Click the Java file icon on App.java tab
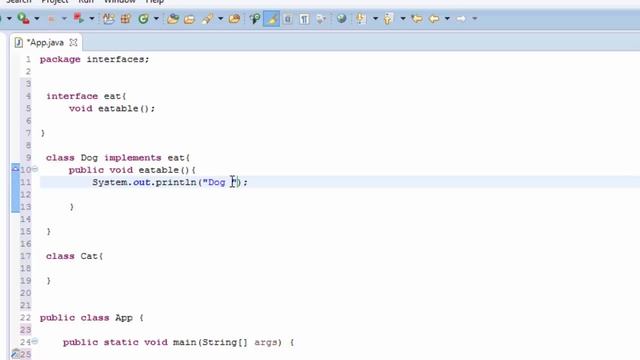The image size is (640, 360). point(18,42)
